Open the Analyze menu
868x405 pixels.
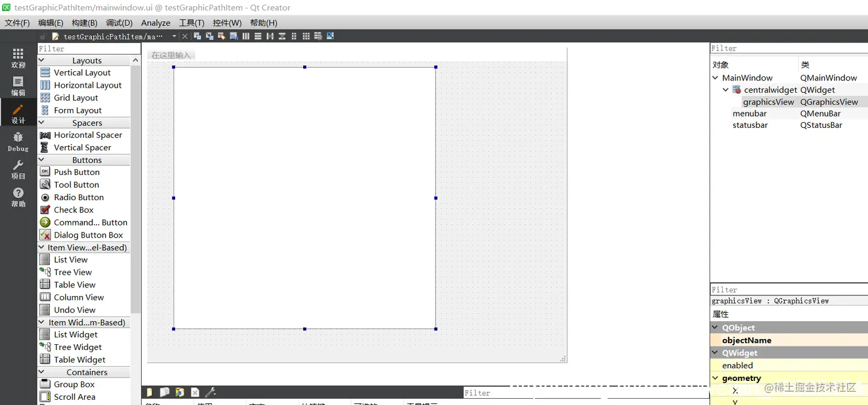pos(156,23)
